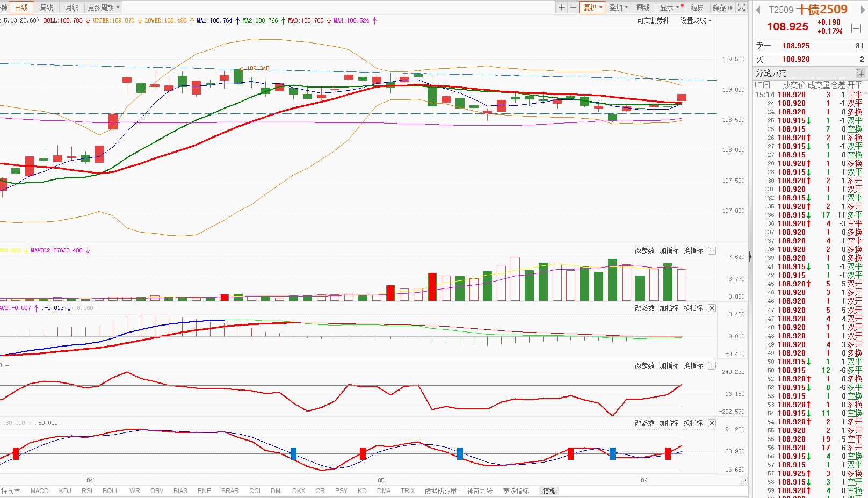Select BIAS indicator tab
This screenshot has width=868, height=498.
180,491
